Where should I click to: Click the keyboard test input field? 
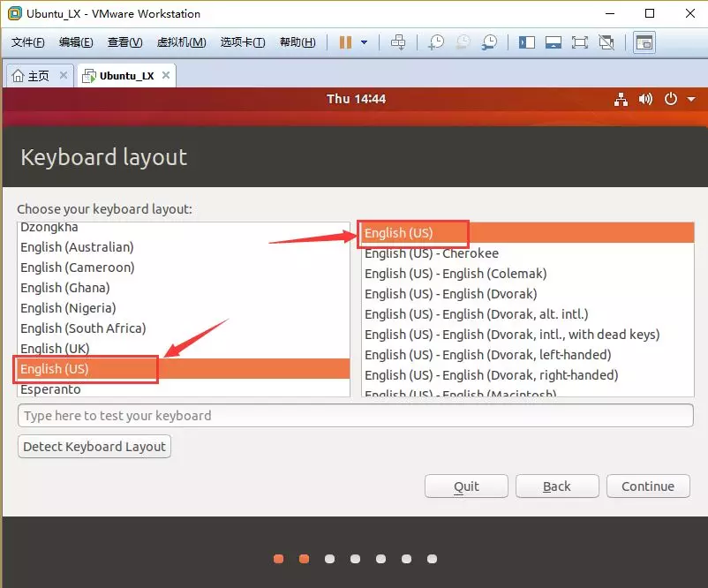356,416
